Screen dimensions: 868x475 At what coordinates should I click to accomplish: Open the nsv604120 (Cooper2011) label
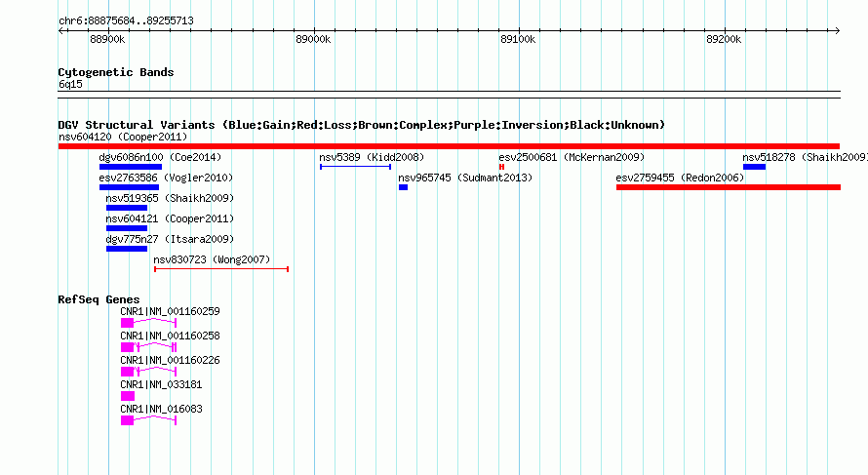click(x=123, y=137)
